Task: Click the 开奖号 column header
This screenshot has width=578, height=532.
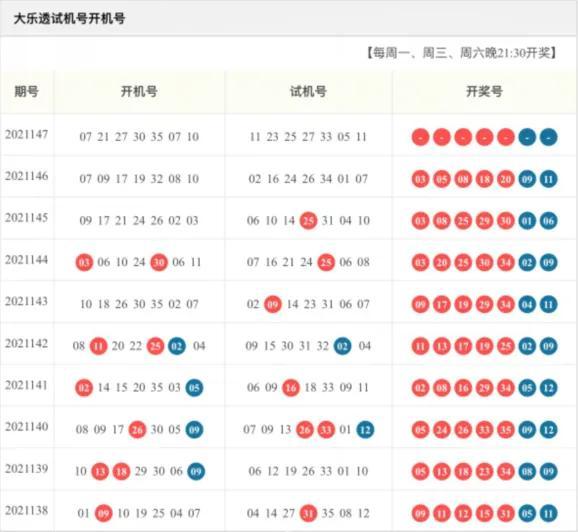Action: [484, 91]
